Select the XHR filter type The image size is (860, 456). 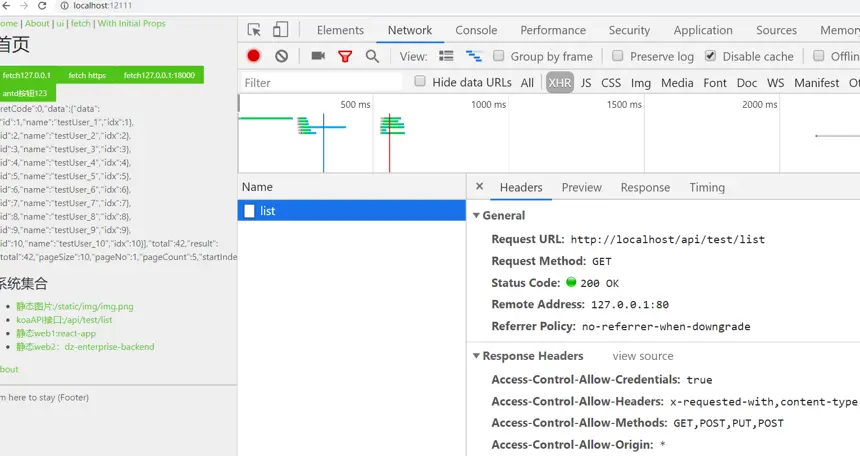coord(559,83)
